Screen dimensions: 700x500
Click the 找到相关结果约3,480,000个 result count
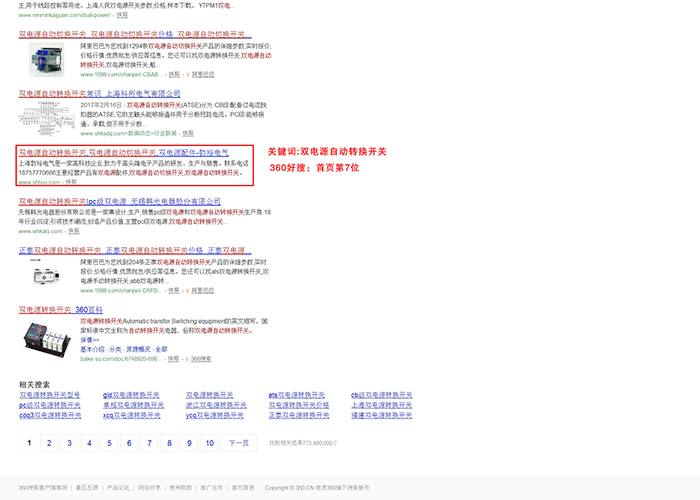(x=303, y=443)
